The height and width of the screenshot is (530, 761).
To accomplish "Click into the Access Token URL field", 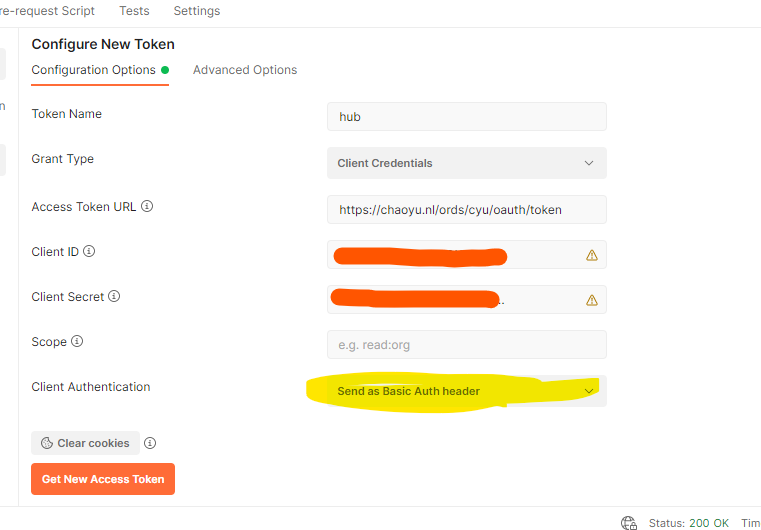I will [x=466, y=210].
